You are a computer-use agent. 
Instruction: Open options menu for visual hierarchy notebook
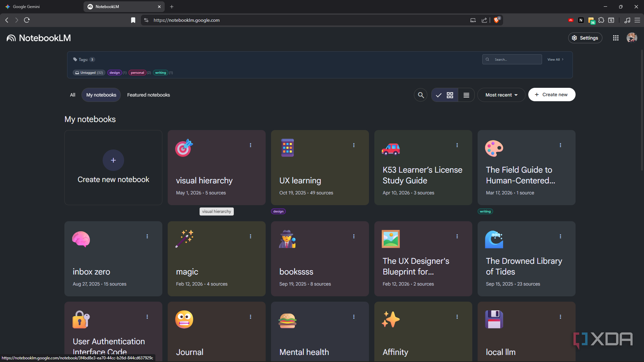(251, 145)
